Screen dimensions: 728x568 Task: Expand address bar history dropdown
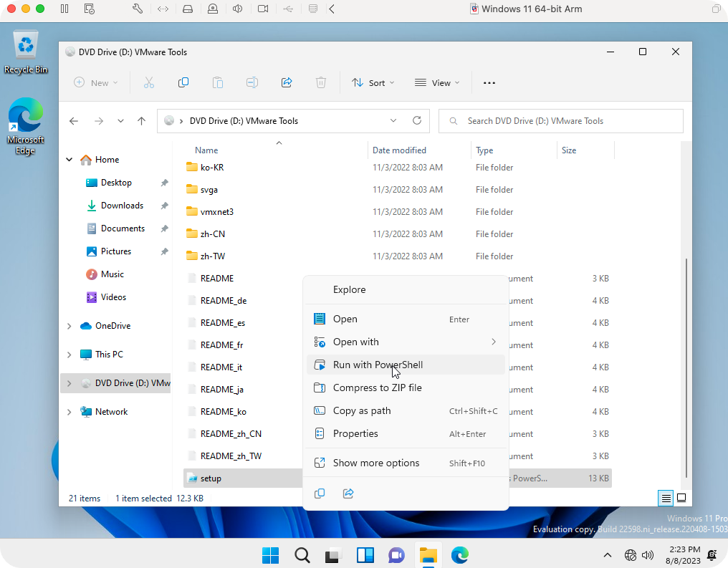[393, 120]
